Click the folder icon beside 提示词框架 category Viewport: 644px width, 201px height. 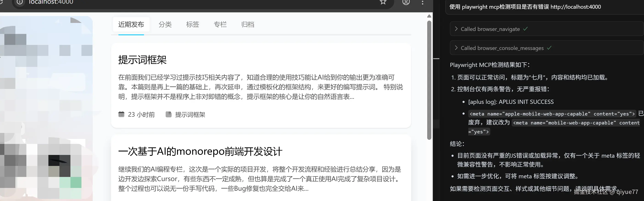point(169,114)
